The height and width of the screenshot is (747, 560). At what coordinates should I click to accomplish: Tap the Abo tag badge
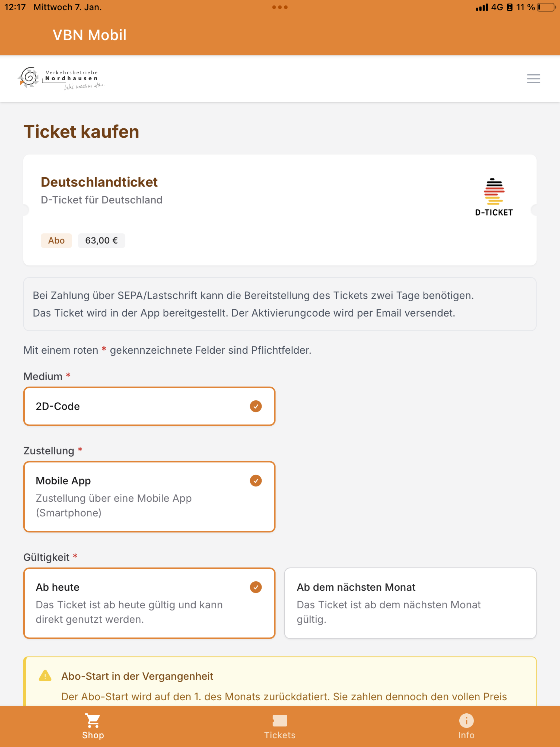point(56,240)
